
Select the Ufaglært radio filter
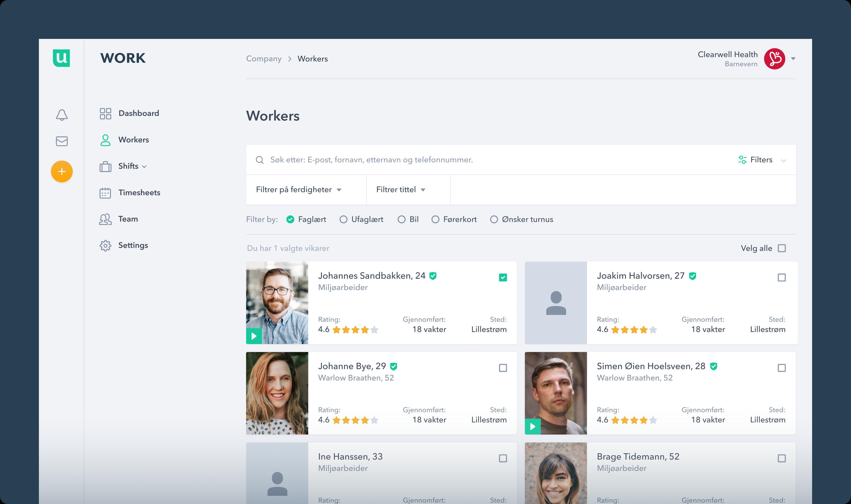tap(343, 219)
